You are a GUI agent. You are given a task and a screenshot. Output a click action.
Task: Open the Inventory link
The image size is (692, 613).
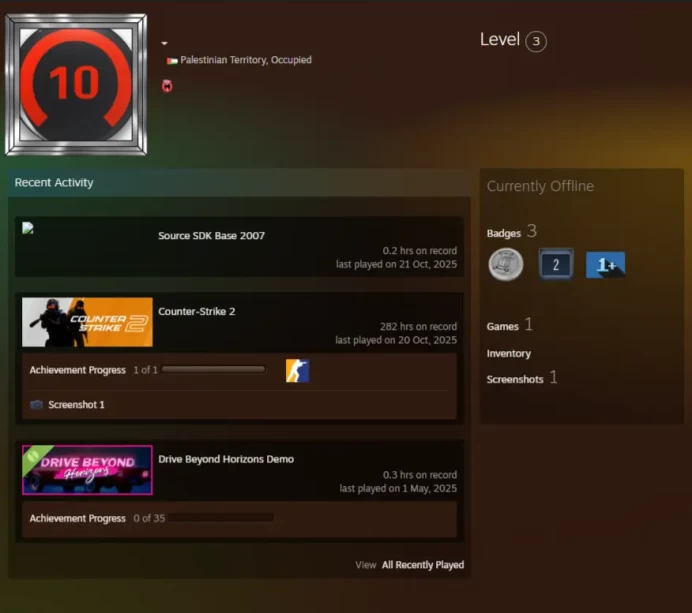pyautogui.click(x=509, y=354)
